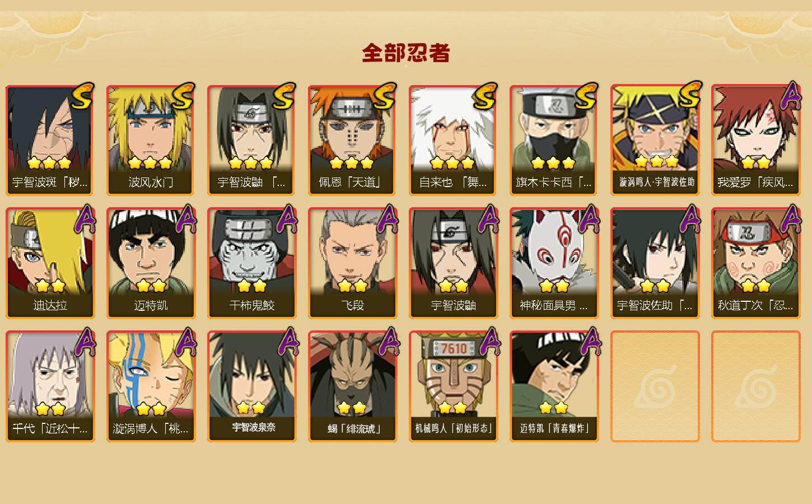
Task: Pick the 蝎「绯流琥」 ninja card
Action: point(353,386)
